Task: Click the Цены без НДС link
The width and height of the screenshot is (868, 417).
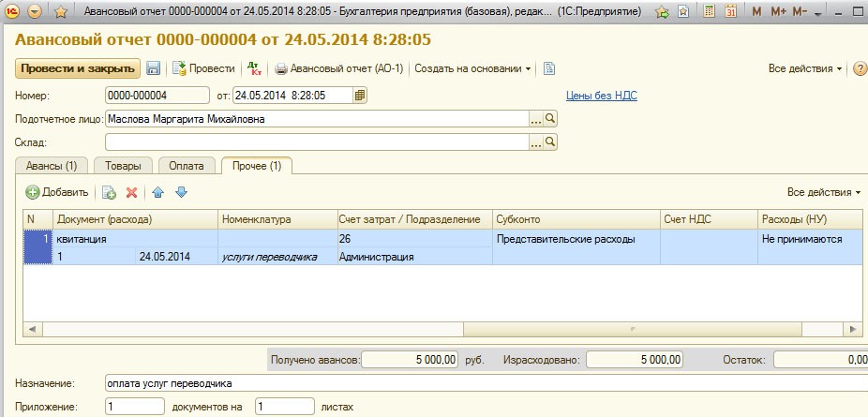Action: (601, 96)
